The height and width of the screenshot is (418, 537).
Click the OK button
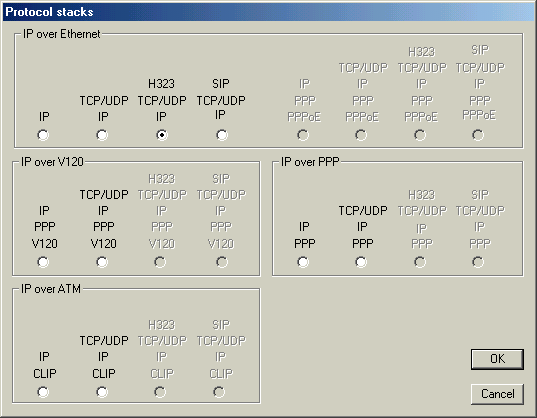click(497, 359)
